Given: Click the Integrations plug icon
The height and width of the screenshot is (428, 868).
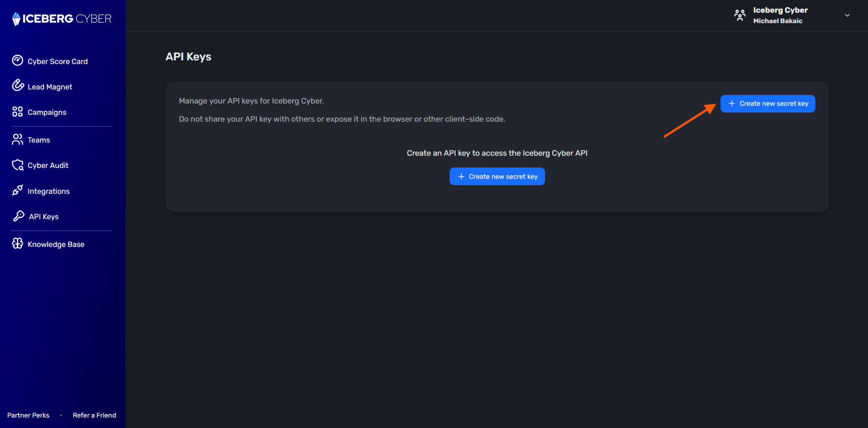Looking at the screenshot, I should click(18, 190).
